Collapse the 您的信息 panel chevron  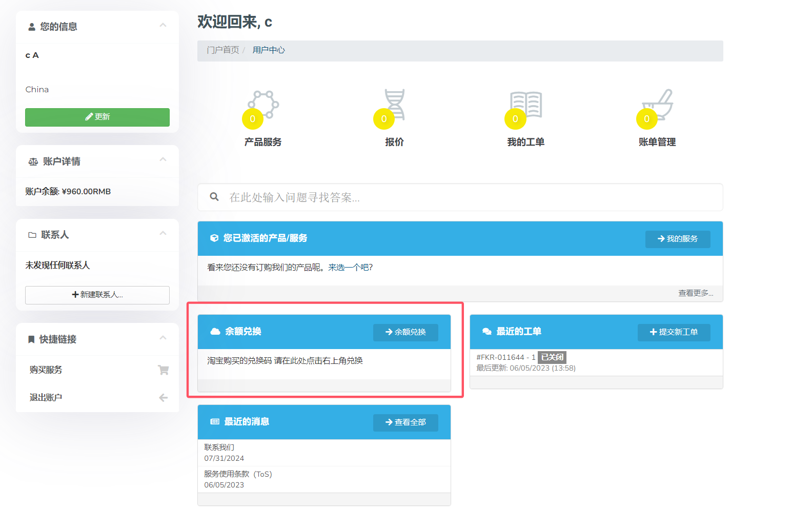point(163,25)
